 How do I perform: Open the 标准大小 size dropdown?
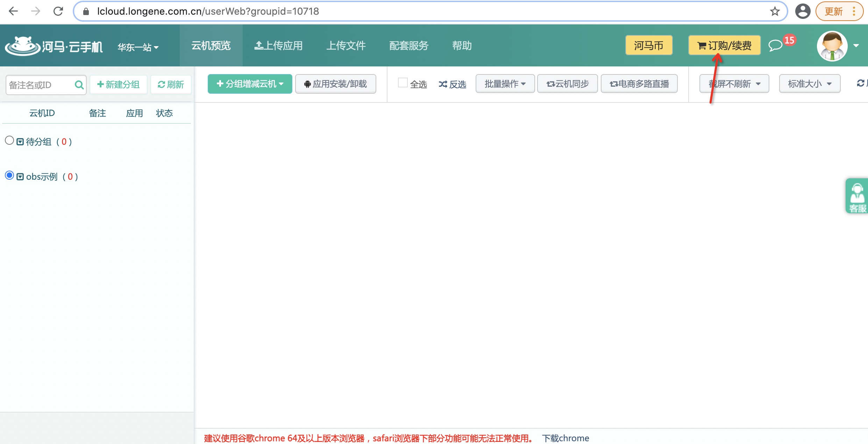click(x=810, y=84)
